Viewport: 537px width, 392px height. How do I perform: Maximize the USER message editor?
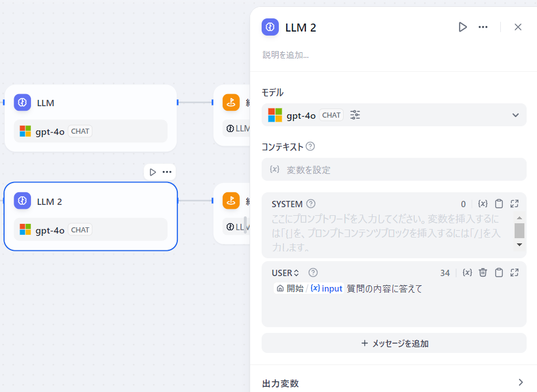[515, 273]
